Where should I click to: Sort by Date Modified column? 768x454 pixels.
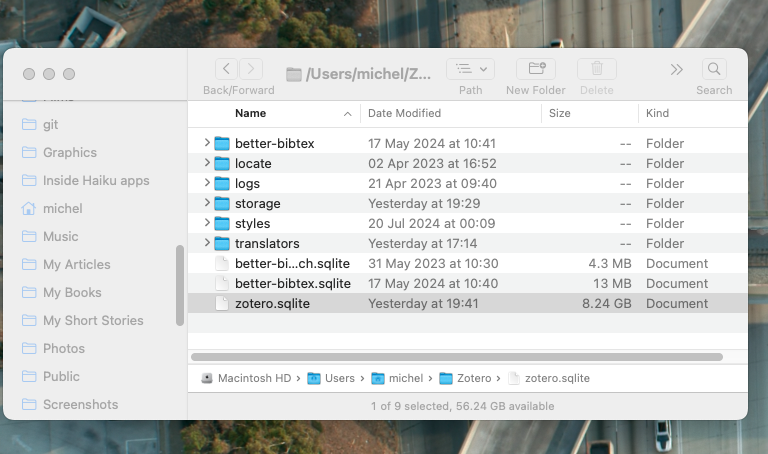pyautogui.click(x=404, y=113)
